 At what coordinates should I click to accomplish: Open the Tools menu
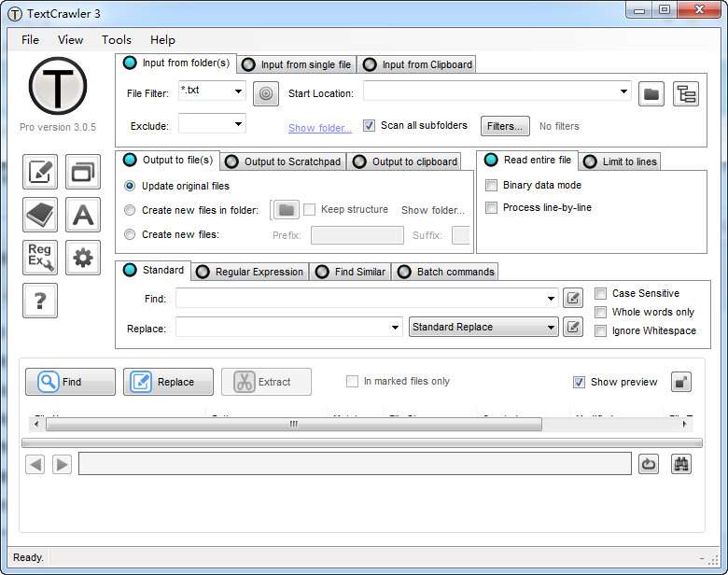tap(117, 40)
